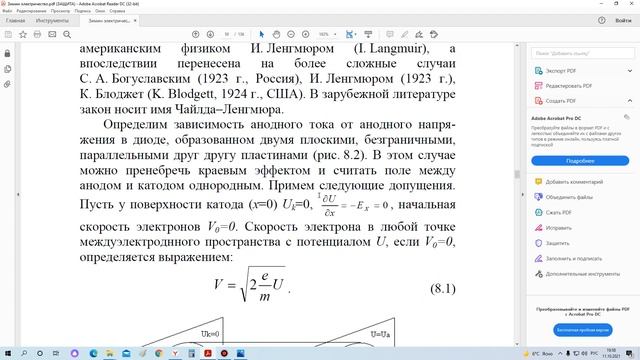Click the highlight pencil tool icon
Screen dimensions: 640x360
pyautogui.click(x=404, y=35)
